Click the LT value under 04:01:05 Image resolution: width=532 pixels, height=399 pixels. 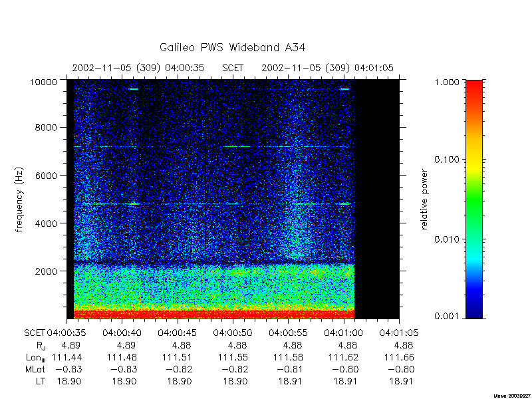click(402, 381)
